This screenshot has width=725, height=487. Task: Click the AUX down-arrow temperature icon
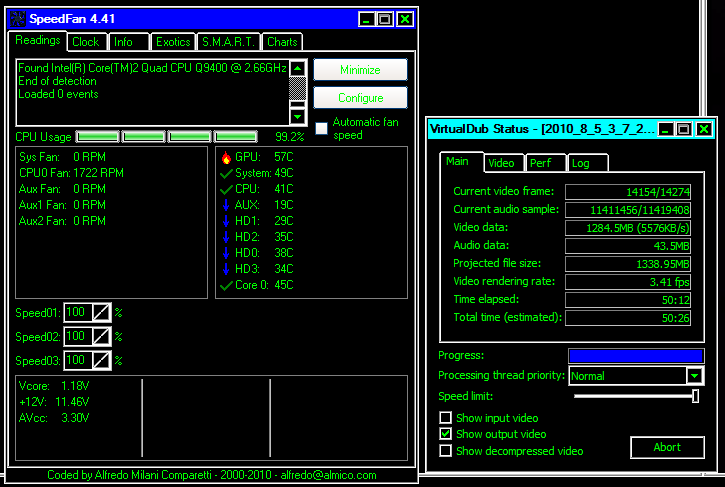point(226,205)
